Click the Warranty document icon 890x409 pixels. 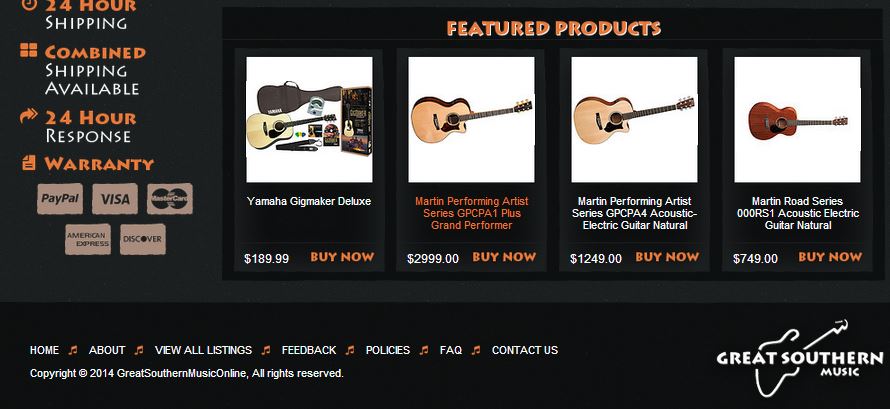(29, 163)
